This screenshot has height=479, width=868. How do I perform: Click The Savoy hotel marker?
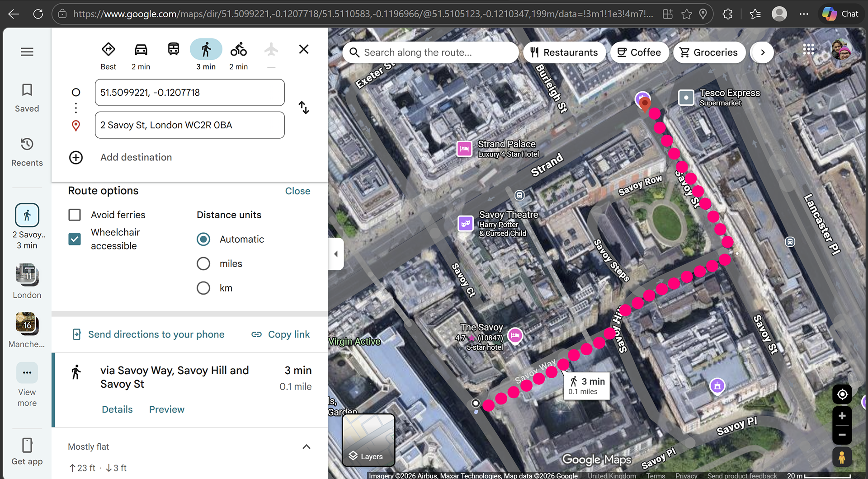tap(515, 335)
